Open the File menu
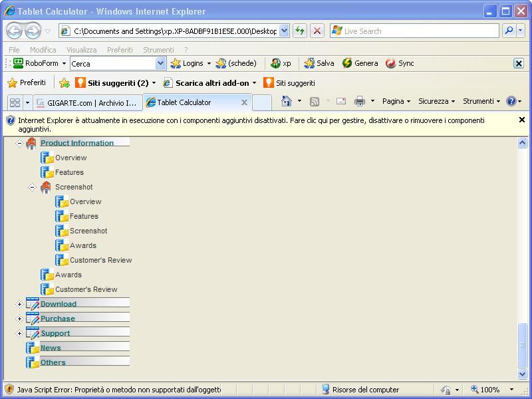Screen dimensions: 532x399 [14, 50]
